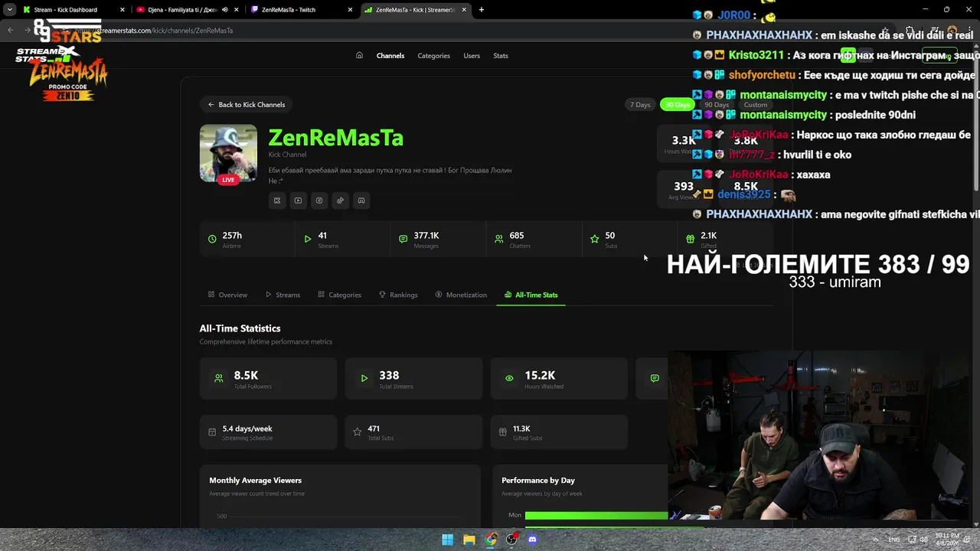Switch to the Categories section tab
The height and width of the screenshot is (551, 980).
pyautogui.click(x=339, y=295)
